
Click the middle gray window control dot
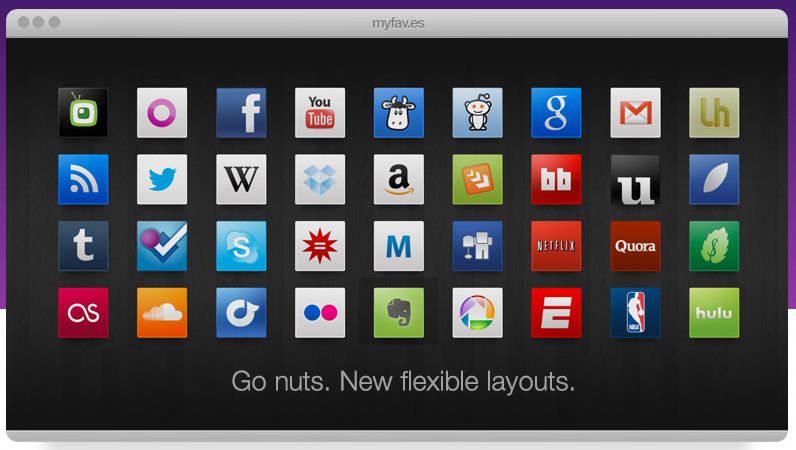(x=39, y=22)
